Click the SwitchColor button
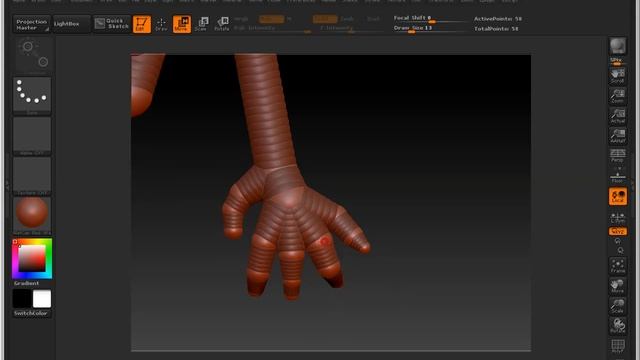 coord(32,313)
